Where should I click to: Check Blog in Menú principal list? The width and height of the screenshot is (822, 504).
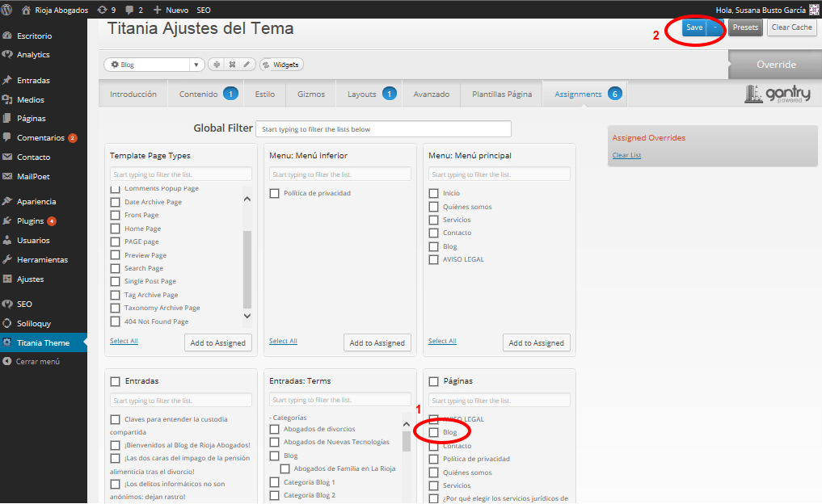tap(433, 247)
